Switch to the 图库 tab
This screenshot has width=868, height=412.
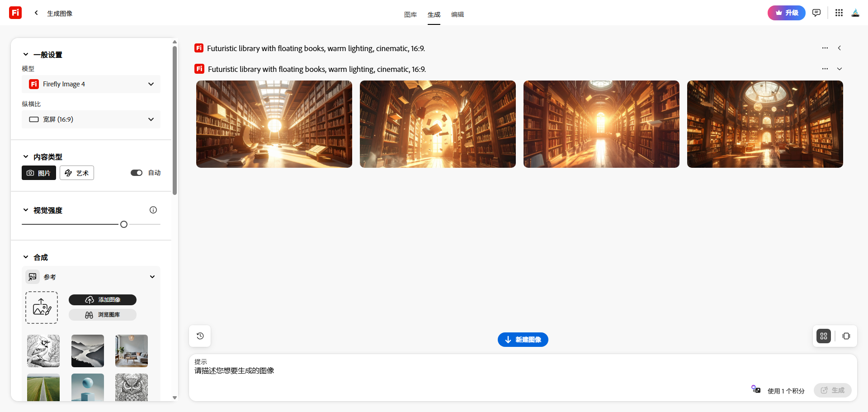[410, 14]
